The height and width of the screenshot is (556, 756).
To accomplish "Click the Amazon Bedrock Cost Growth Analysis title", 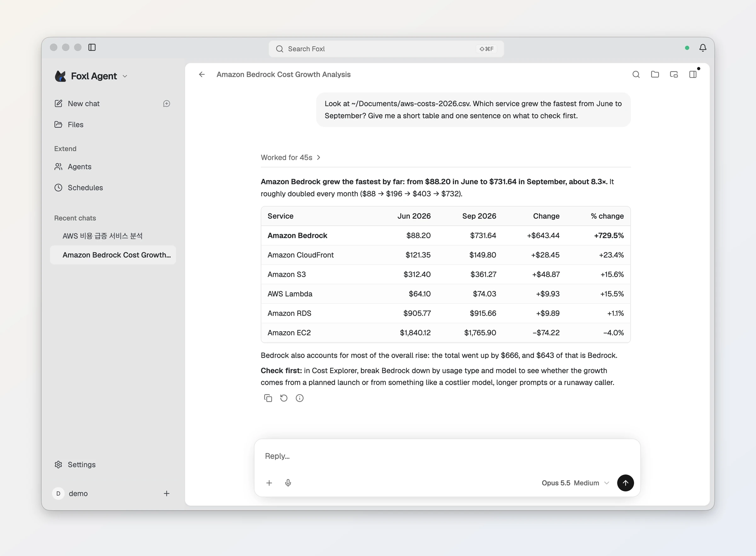I will [283, 74].
